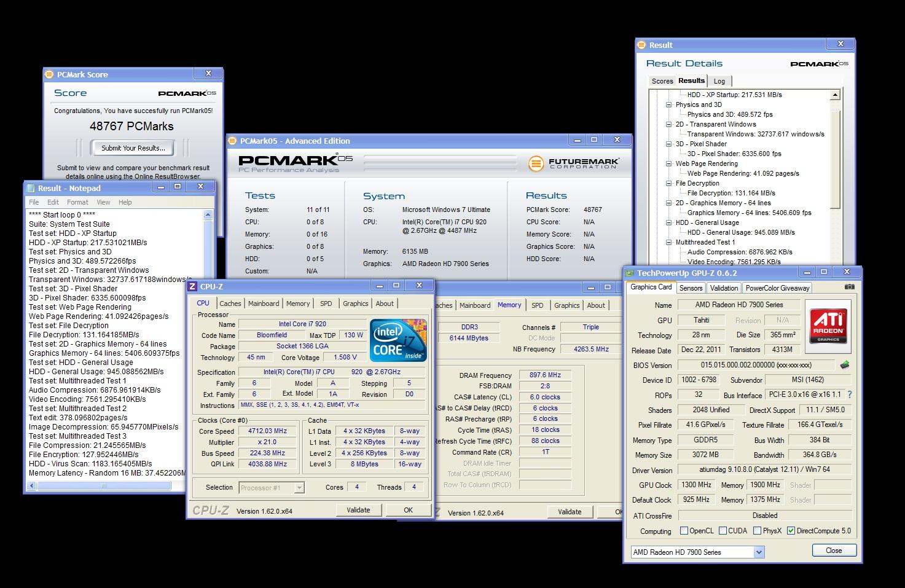Screen dimensions: 905x588
Task: Open the Edit menu in Notepad
Action: [x=53, y=202]
